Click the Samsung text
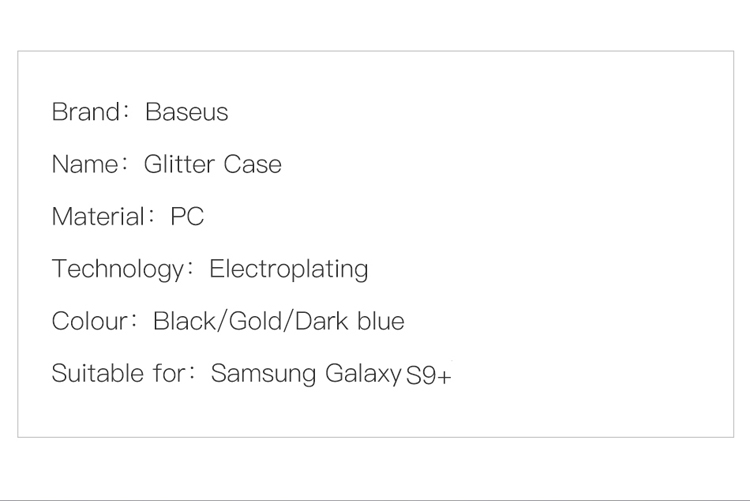 [x=264, y=374]
